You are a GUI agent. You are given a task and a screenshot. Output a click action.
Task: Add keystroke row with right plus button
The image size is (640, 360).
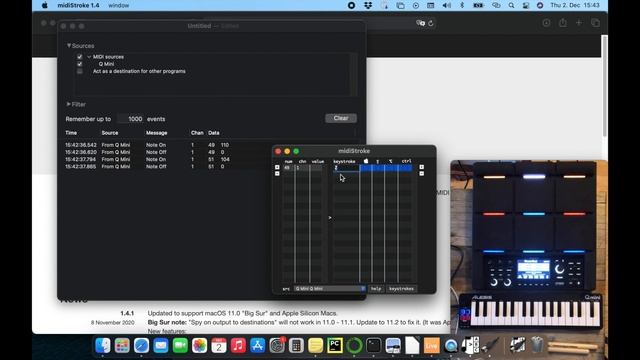tap(422, 167)
